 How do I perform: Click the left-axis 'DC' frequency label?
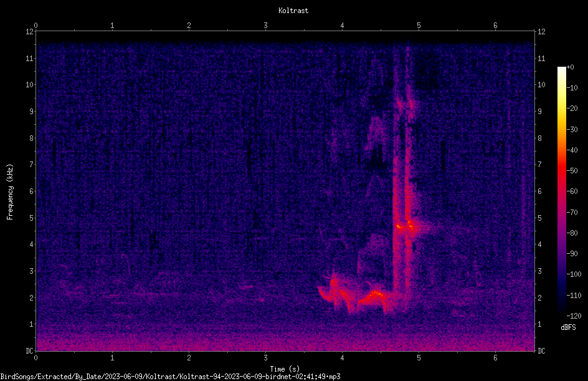point(30,351)
